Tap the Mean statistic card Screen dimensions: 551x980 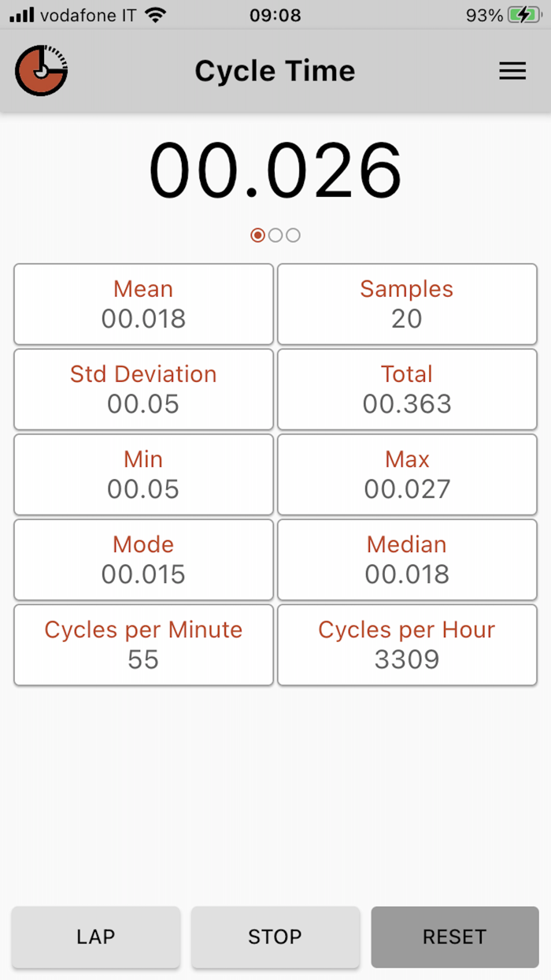(143, 304)
